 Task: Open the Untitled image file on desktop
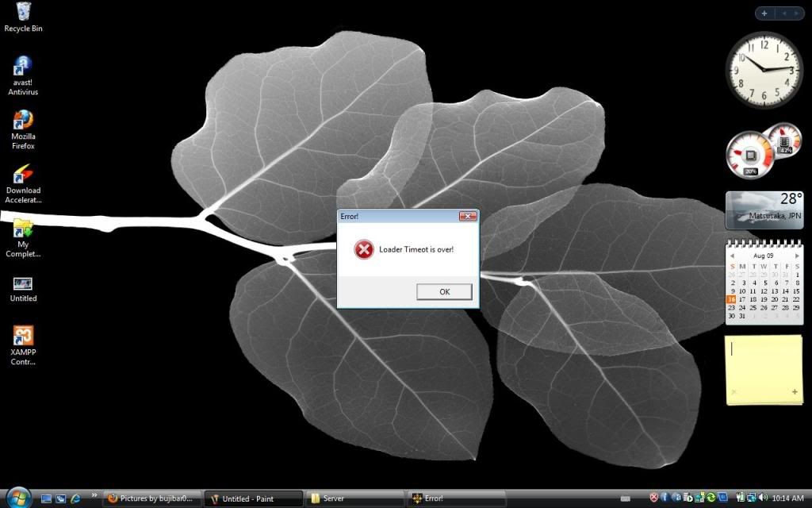pos(23,283)
